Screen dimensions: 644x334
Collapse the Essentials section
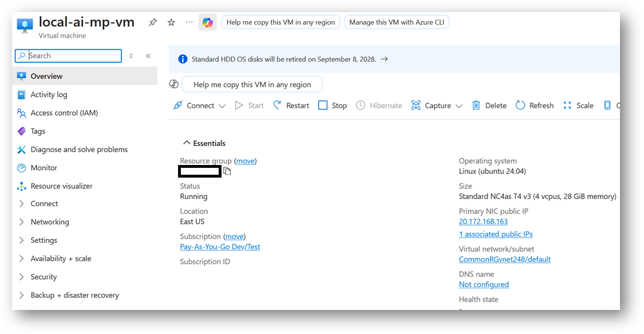tap(187, 143)
